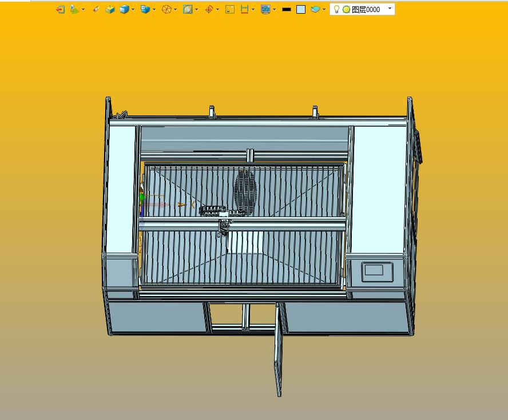508x420 pixels.
Task: Click the yellow circle layer color indicator
Action: click(346, 10)
